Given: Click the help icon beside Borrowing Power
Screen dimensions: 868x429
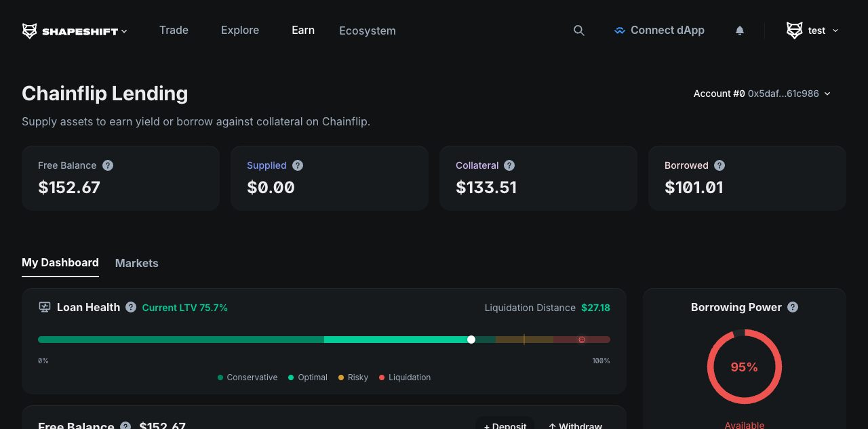Looking at the screenshot, I should [x=791, y=307].
